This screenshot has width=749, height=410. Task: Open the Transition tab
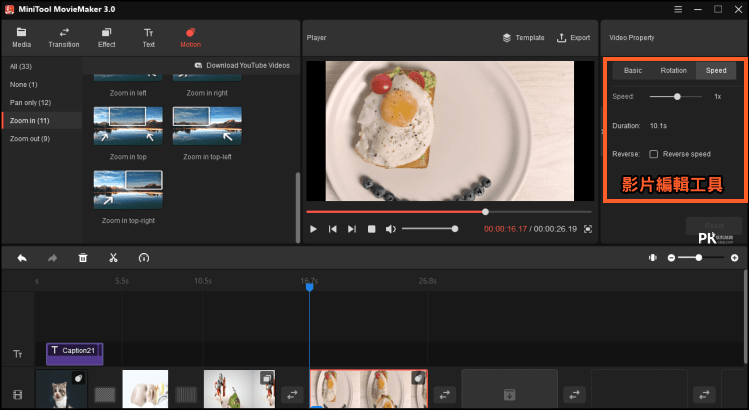pyautogui.click(x=64, y=38)
